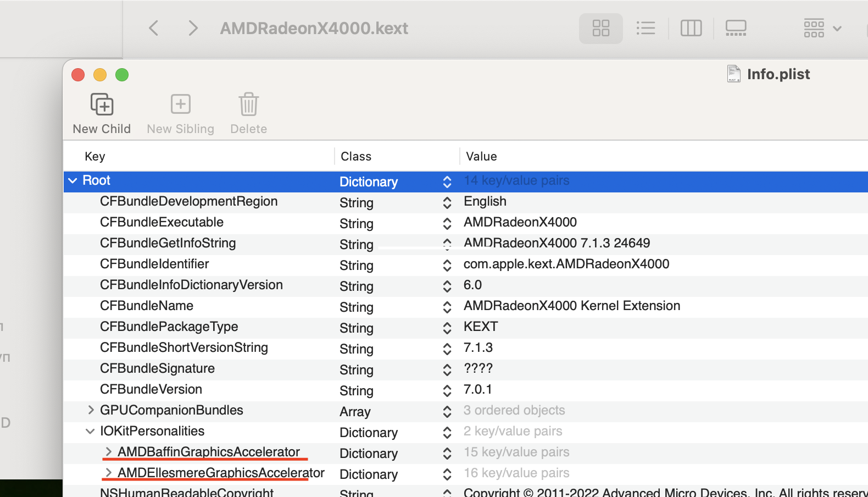Viewport: 868px width, 497px height.
Task: Open class selector for IOKitPersonalities
Action: pos(447,433)
